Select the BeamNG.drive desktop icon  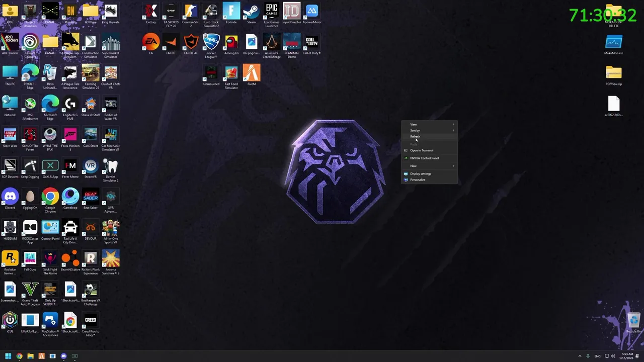pos(70,261)
